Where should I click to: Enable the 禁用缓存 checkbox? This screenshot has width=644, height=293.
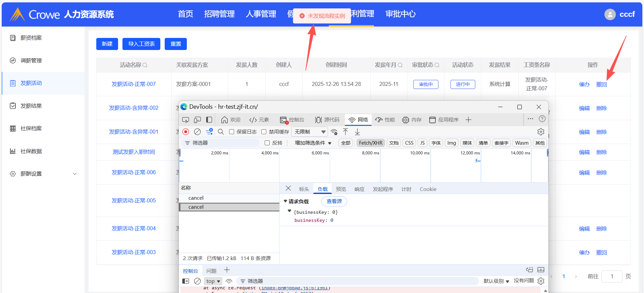pyautogui.click(x=264, y=132)
